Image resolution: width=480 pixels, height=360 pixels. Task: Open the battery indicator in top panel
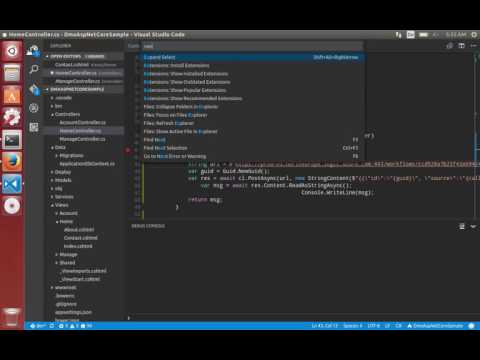click(x=424, y=35)
